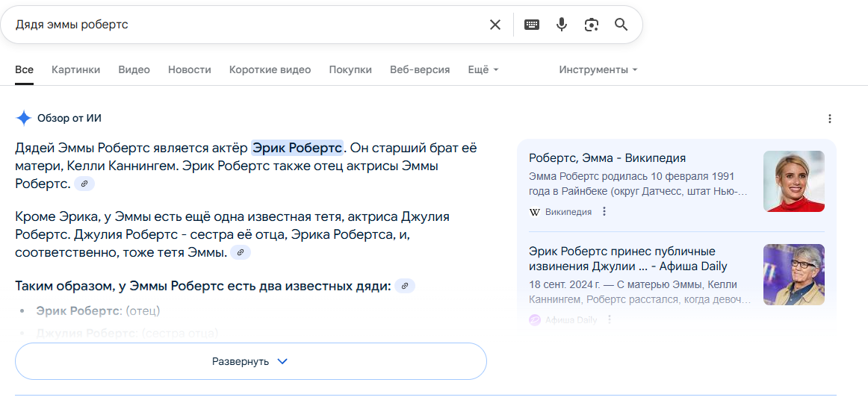Screen dimensions: 868x406
Task: Switch to the Картинки tab
Action: click(x=75, y=69)
